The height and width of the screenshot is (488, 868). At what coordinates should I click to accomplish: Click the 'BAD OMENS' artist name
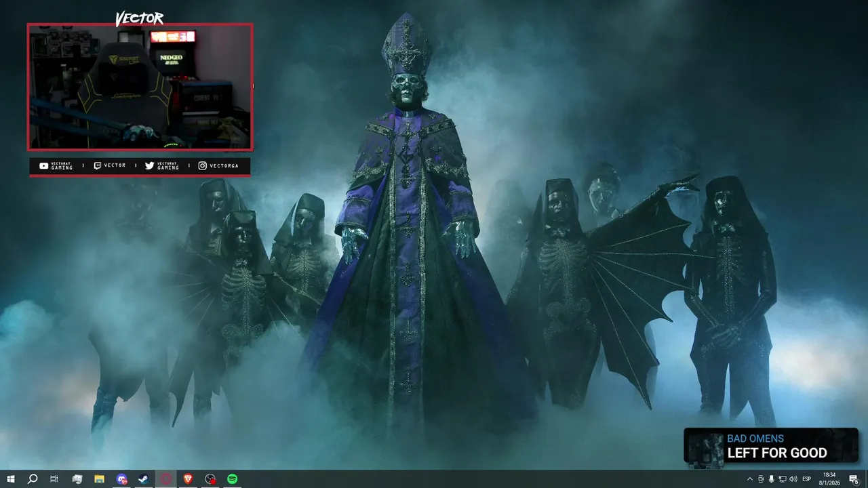click(x=755, y=439)
